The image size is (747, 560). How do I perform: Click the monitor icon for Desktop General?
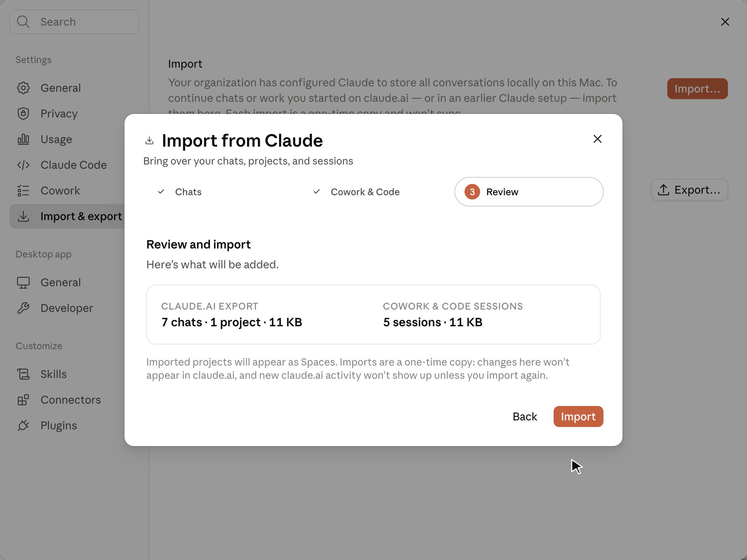pyautogui.click(x=23, y=282)
